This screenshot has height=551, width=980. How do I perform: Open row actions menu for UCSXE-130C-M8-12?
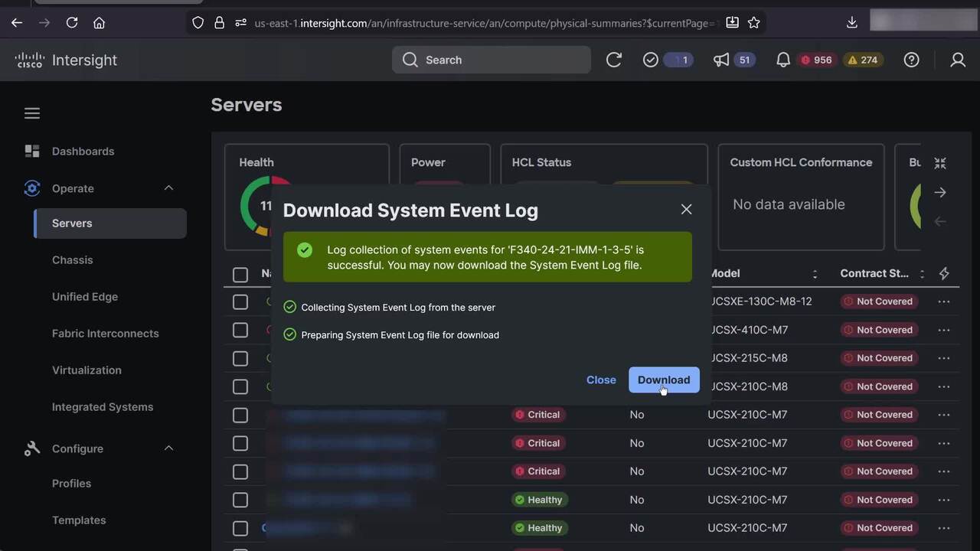[x=943, y=302]
